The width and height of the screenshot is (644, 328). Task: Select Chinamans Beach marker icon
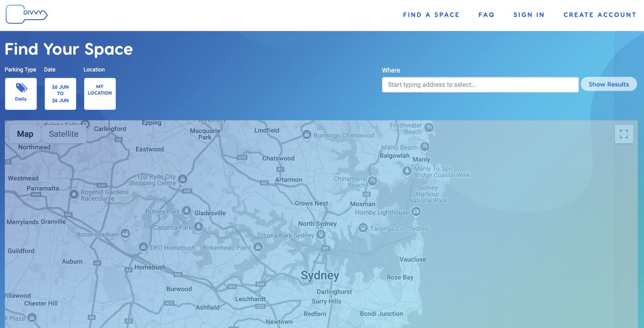click(372, 180)
